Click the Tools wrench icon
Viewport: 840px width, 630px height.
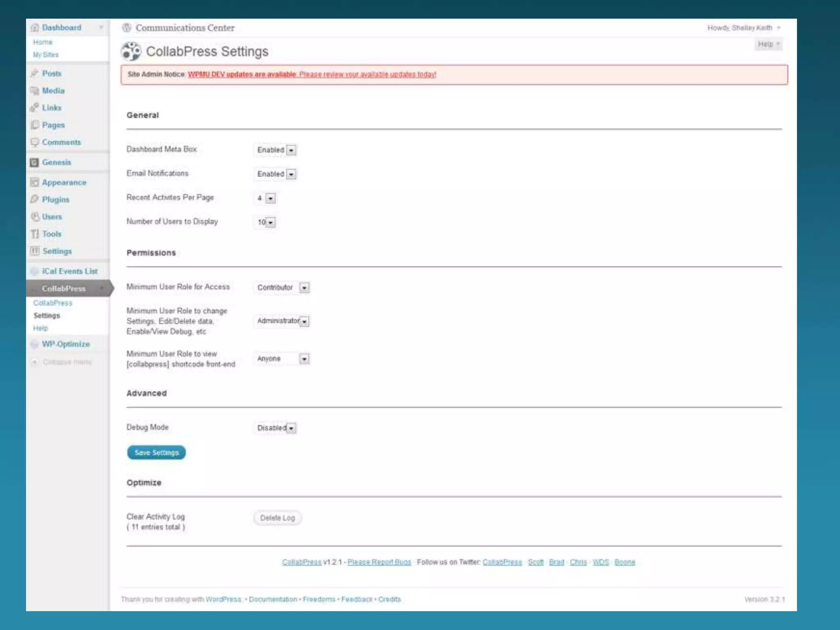34,234
